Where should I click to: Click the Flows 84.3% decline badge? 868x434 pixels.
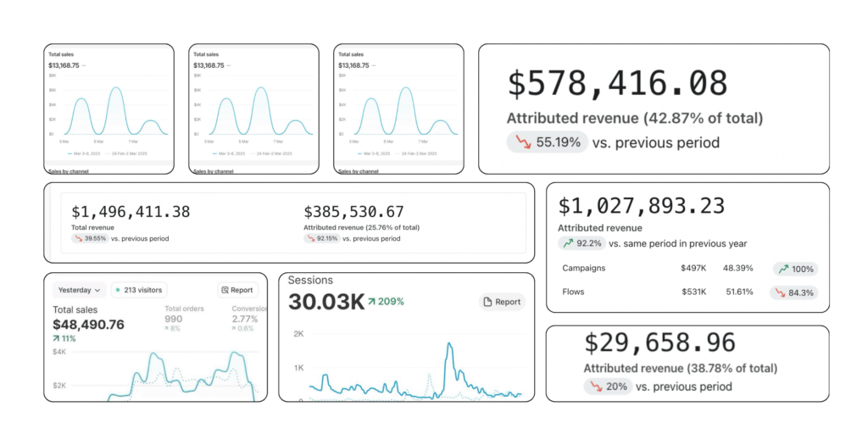(796, 292)
